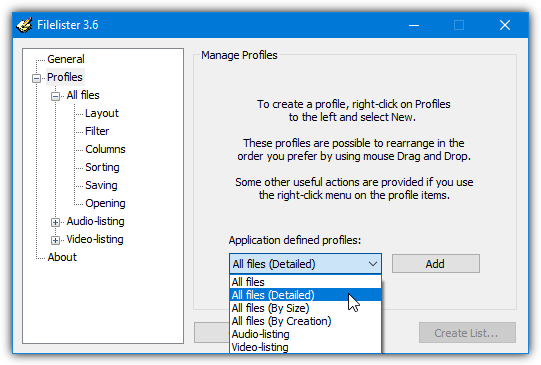Screen dimensions: 541x365
Task: Choose All files (By Creation) option
Action: [x=305, y=321]
